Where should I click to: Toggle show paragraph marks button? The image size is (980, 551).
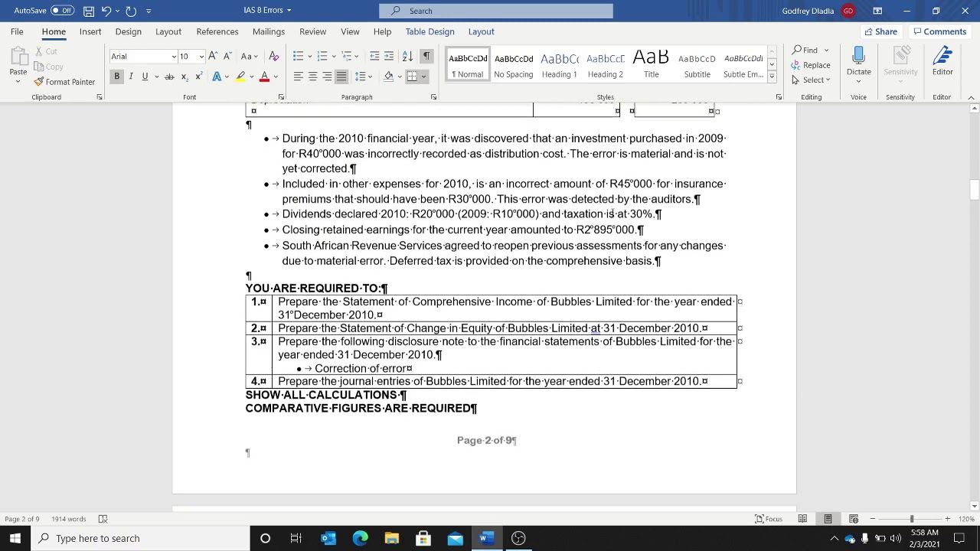click(x=426, y=56)
